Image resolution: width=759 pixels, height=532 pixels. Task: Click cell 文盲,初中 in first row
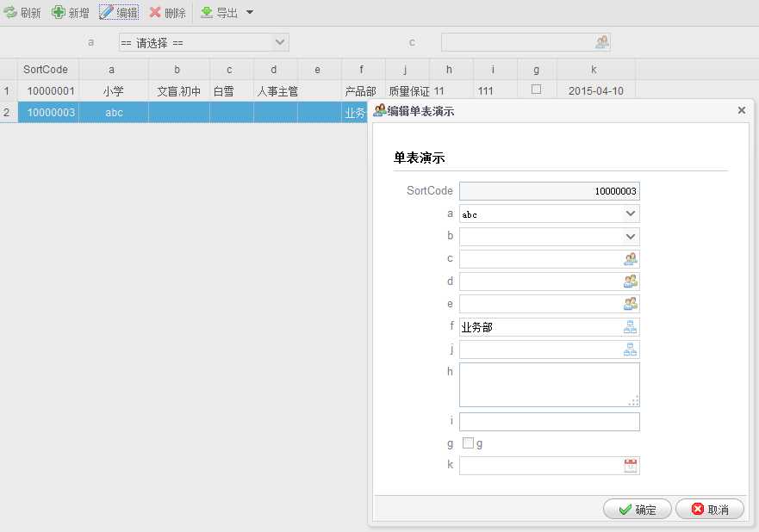(178, 91)
